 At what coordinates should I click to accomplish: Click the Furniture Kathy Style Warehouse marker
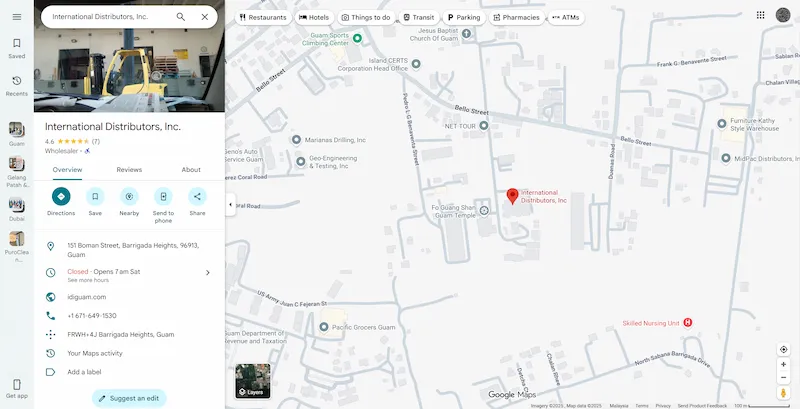click(721, 123)
